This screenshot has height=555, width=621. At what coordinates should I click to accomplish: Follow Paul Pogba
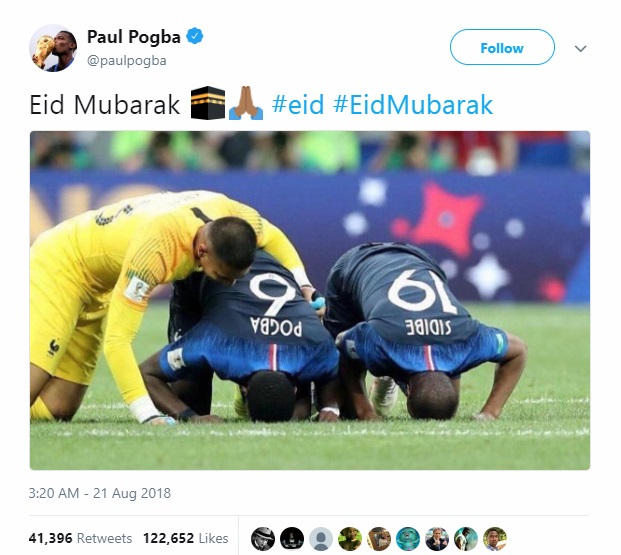(502, 47)
